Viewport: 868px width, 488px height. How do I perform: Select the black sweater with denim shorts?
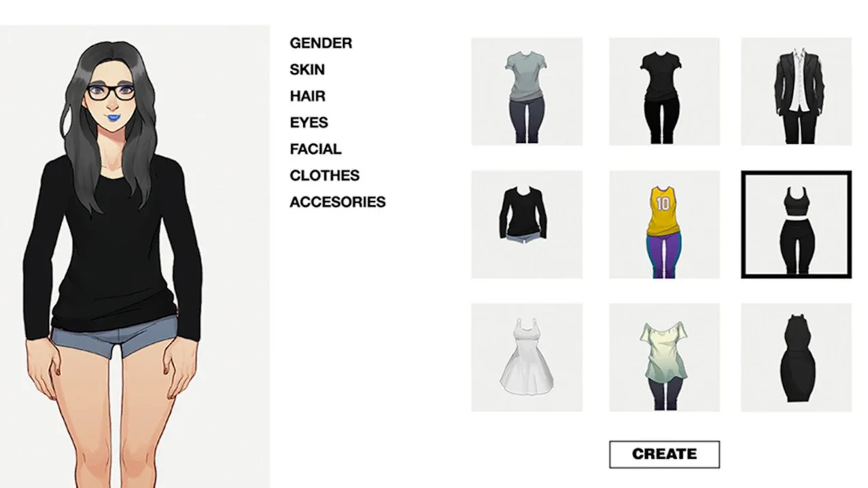click(x=527, y=224)
